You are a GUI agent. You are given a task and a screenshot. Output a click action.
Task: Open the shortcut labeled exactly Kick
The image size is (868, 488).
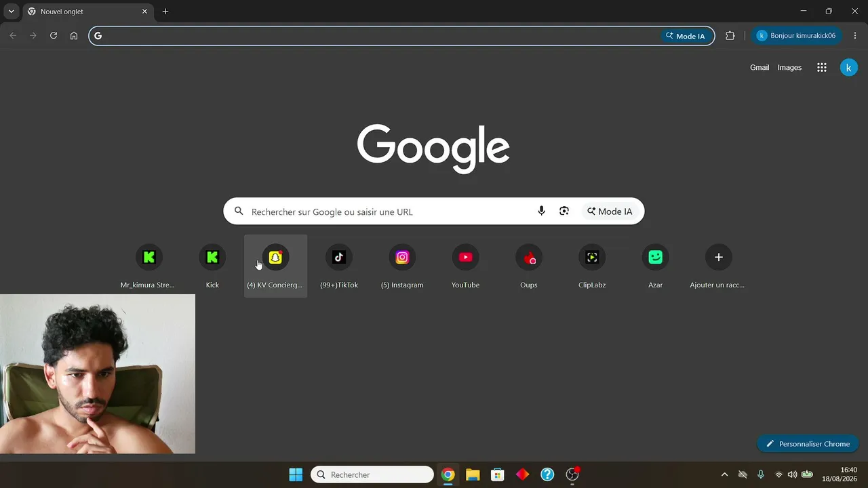[212, 265]
